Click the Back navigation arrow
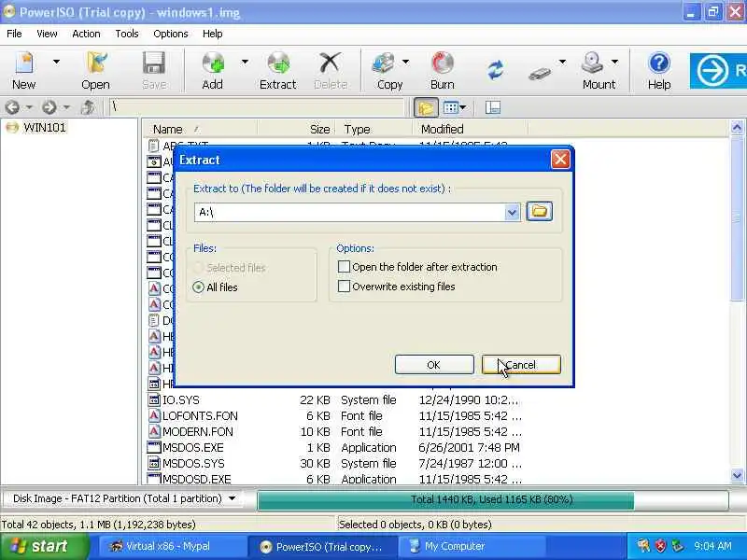747x560 pixels. (x=13, y=107)
